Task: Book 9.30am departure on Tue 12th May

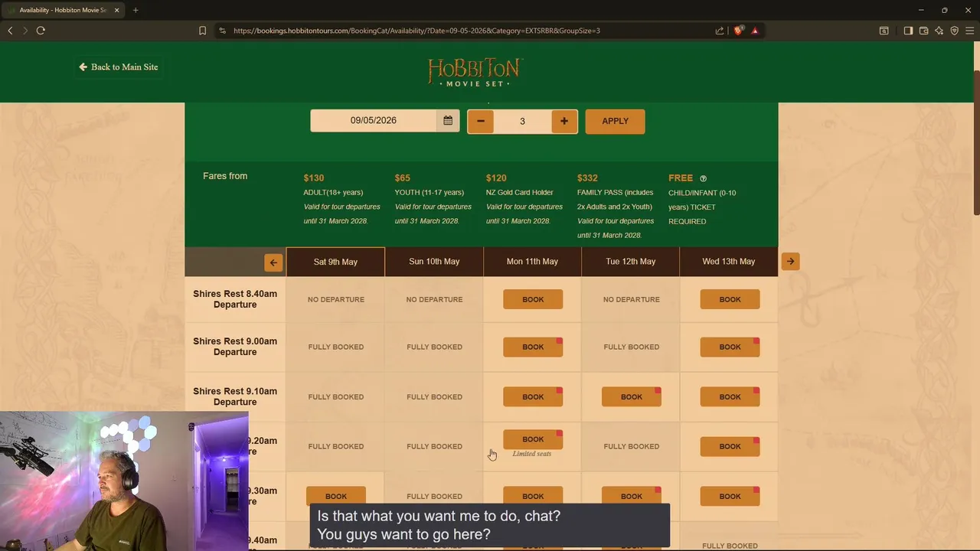Action: (632, 496)
